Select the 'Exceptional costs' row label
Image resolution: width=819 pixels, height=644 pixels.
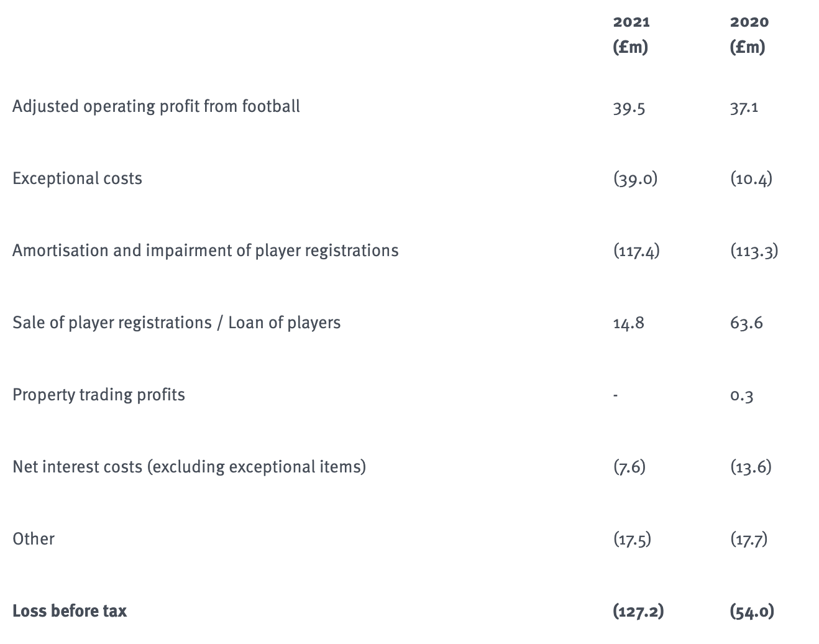77,178
